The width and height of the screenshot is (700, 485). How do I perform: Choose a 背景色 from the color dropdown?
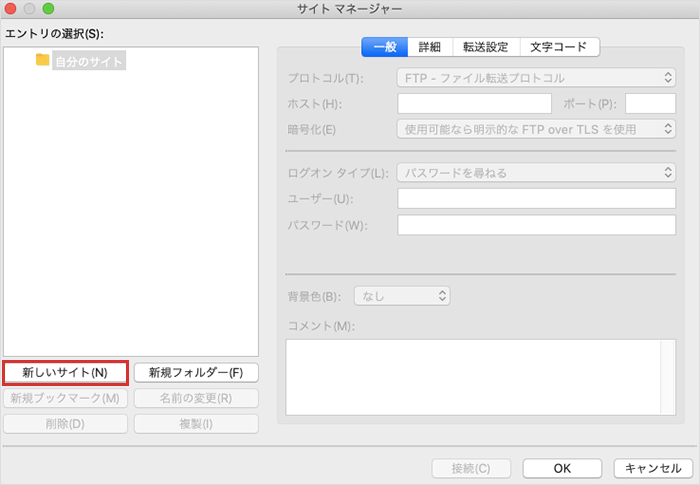(x=402, y=296)
